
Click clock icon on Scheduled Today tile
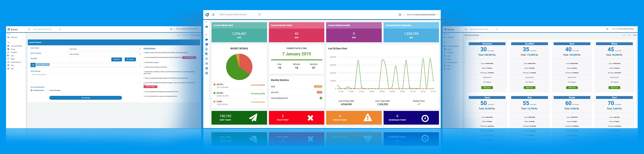pyautogui.click(x=425, y=118)
